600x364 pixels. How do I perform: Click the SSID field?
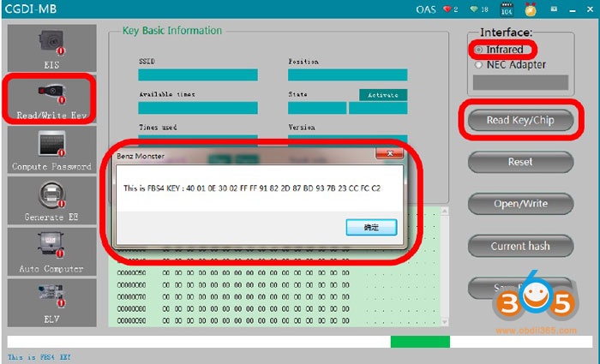click(x=198, y=75)
